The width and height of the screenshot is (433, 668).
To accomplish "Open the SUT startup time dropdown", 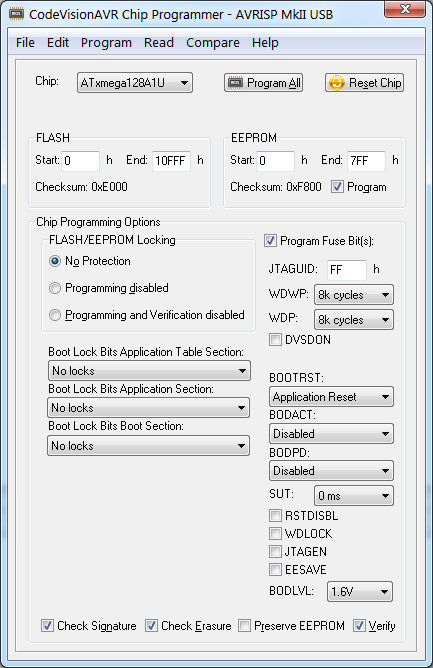I will tap(354, 495).
